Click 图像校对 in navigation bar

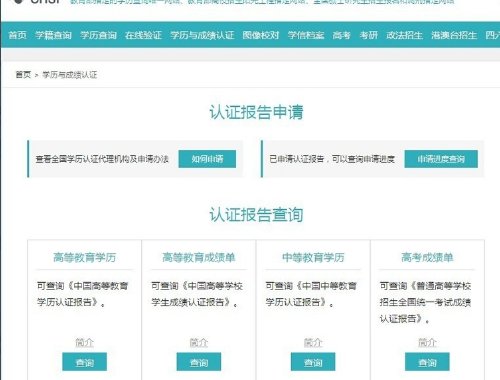[261, 35]
